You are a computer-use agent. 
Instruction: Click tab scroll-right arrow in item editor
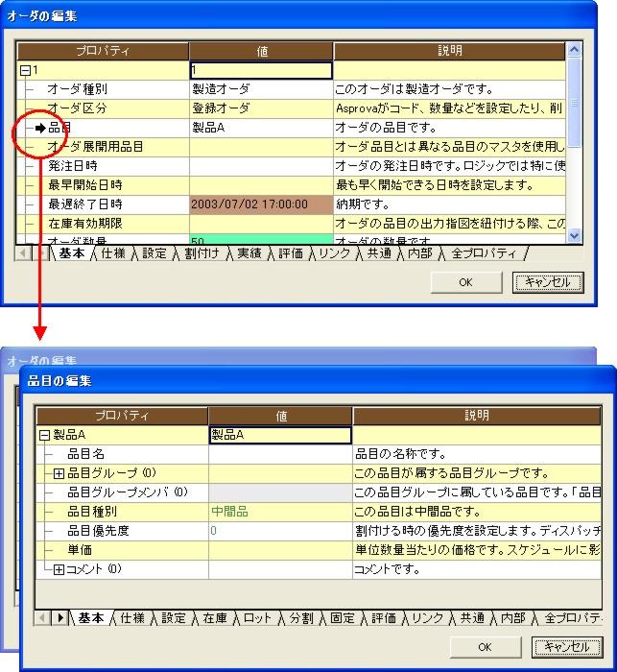pos(60,618)
